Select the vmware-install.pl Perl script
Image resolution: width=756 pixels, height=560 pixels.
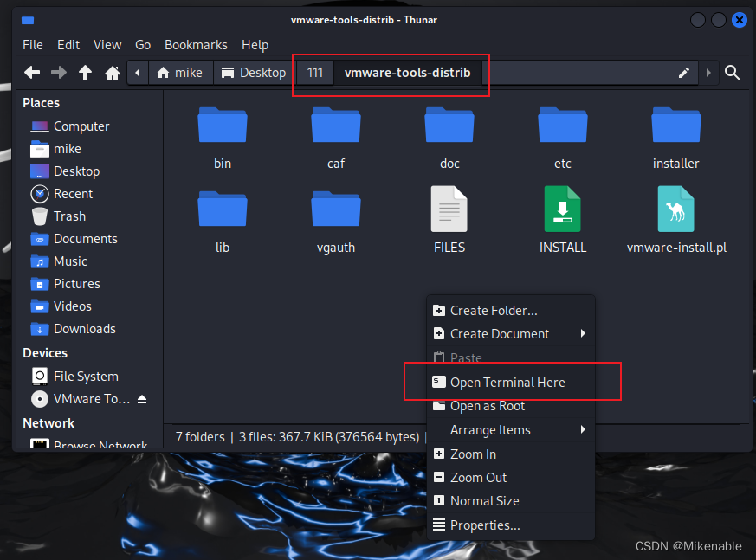click(676, 221)
